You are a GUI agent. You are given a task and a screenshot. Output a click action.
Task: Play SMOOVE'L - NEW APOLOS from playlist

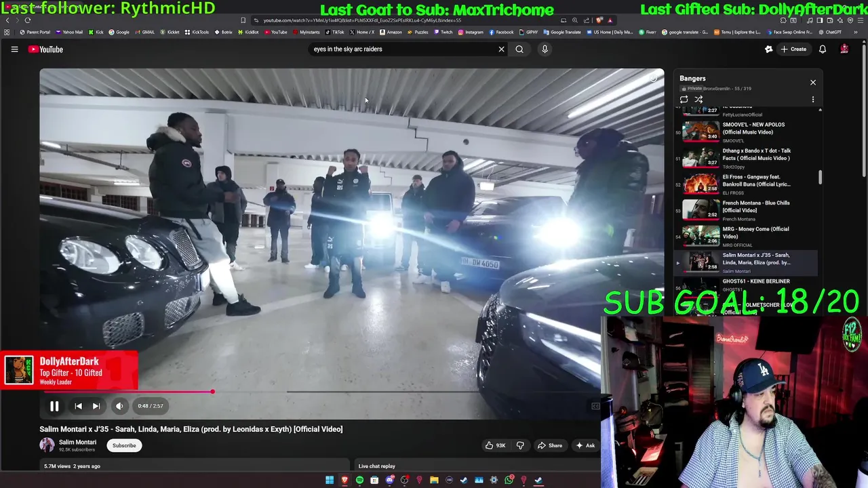[x=746, y=131]
